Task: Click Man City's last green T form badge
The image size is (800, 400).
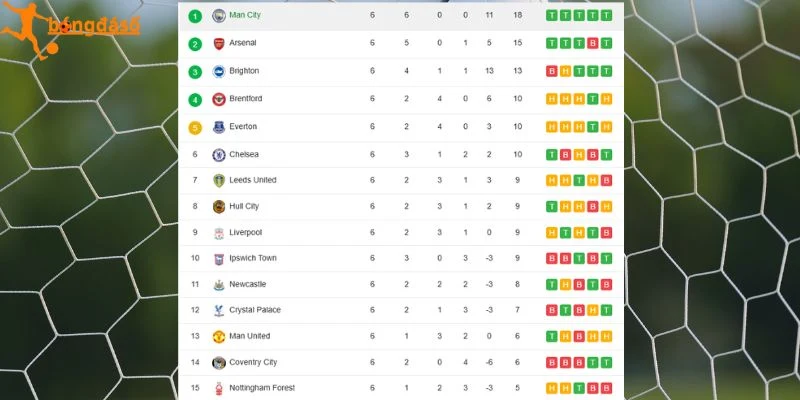Action: 606,15
